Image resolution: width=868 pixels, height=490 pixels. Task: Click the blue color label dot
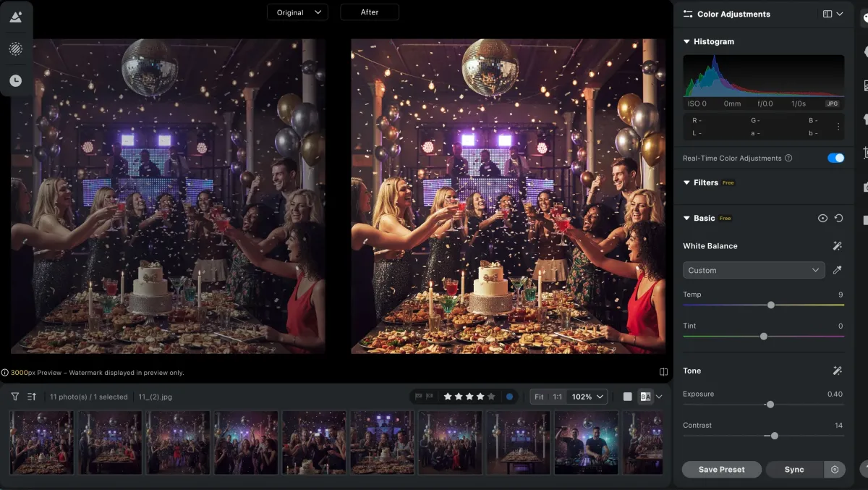pos(510,397)
